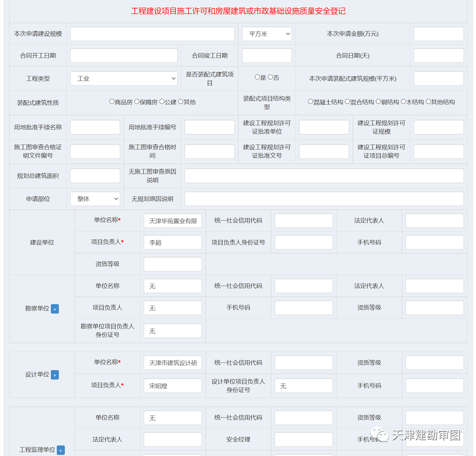Edit 建设单位 name field 天津华苑置业有限
The height and width of the screenshot is (456, 476).
[173, 220]
